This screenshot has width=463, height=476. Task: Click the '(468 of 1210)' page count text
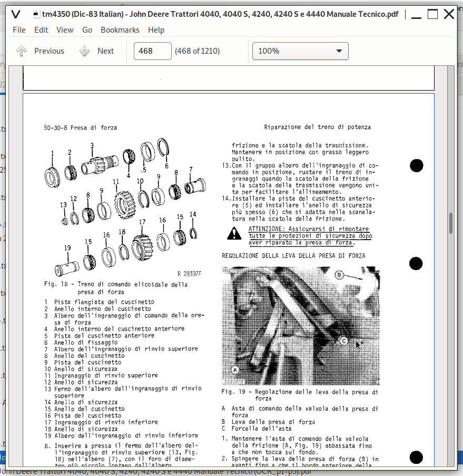198,51
